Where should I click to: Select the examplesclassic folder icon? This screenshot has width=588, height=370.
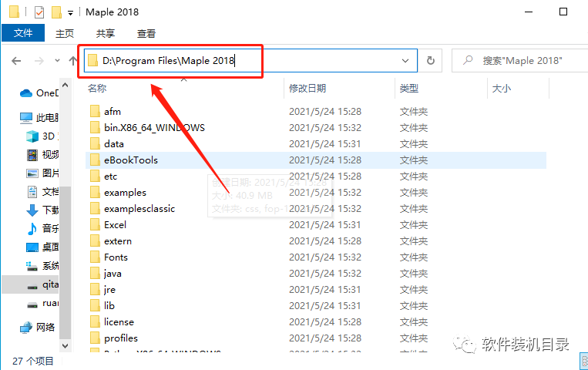(x=95, y=208)
